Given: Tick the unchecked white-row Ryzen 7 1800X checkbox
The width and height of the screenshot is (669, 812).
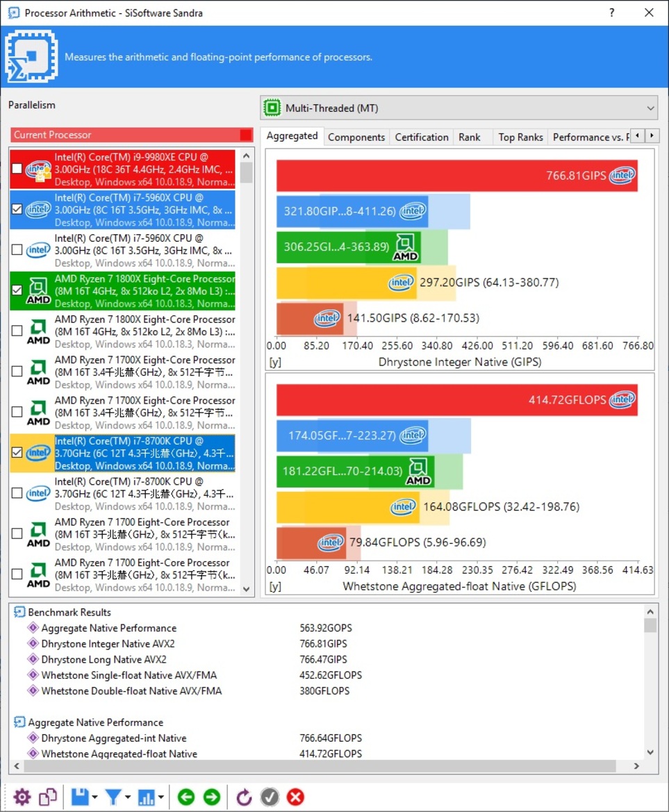Looking at the screenshot, I should click(x=17, y=331).
